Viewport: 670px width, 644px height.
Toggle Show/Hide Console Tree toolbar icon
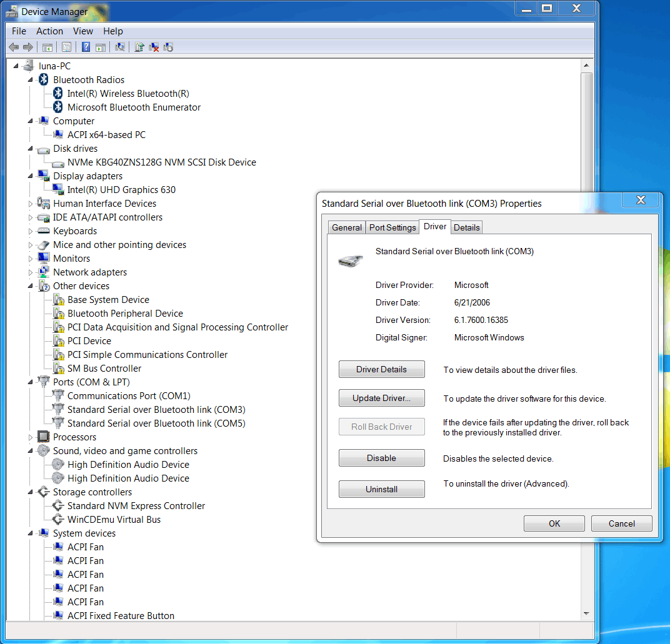click(x=47, y=47)
